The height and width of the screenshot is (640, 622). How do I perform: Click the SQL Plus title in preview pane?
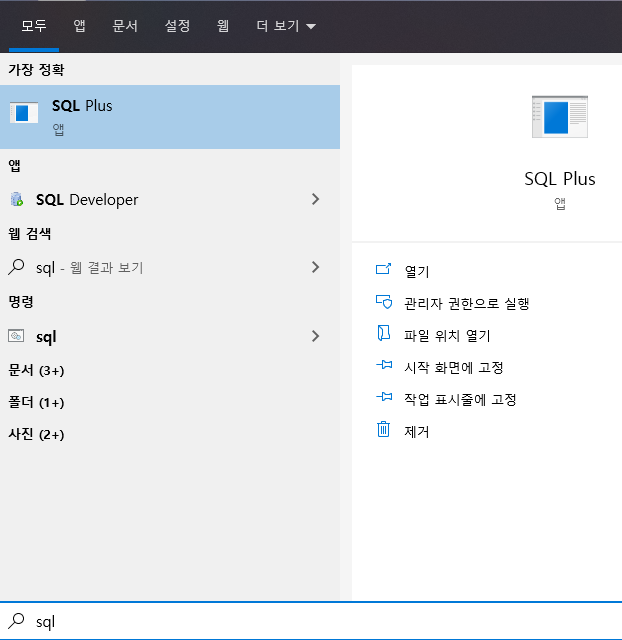[560, 179]
